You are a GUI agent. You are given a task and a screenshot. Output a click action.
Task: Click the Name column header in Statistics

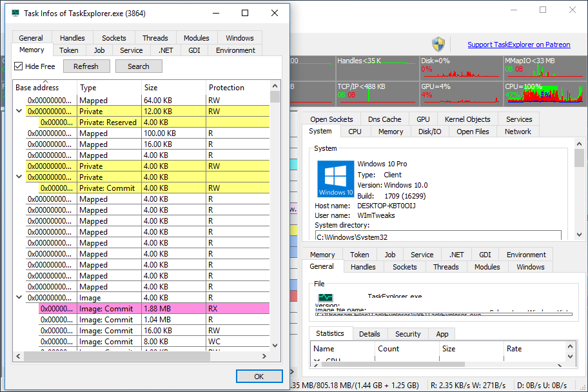pos(343,349)
